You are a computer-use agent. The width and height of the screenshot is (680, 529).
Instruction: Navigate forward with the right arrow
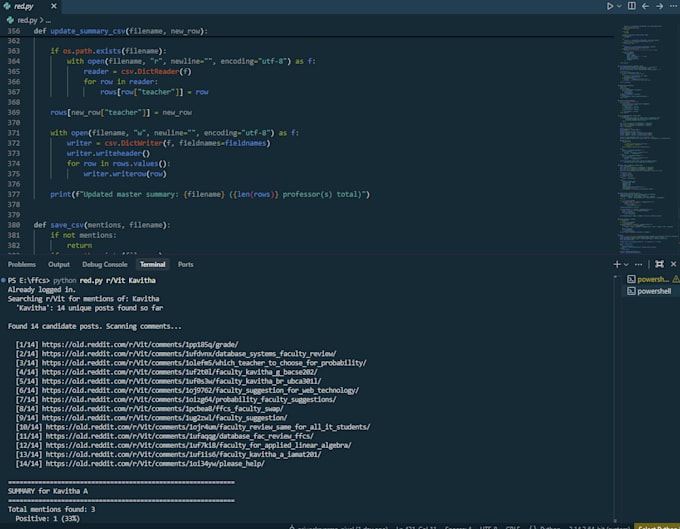659,6
